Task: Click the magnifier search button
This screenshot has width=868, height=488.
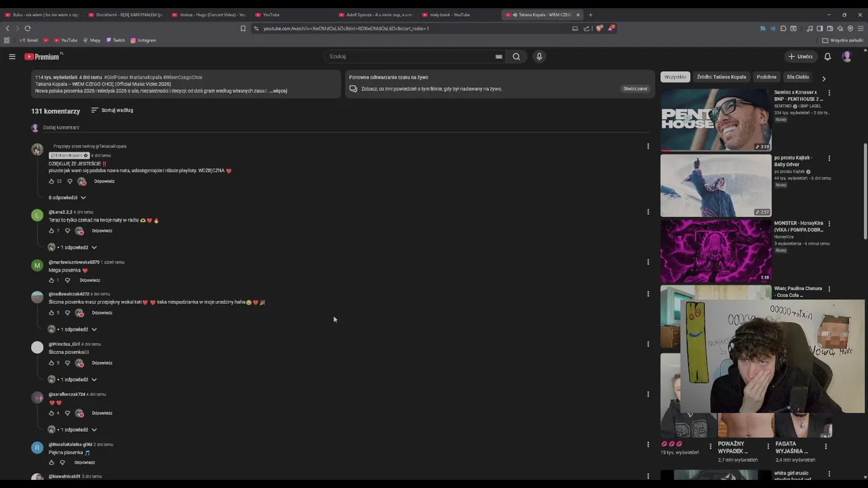Action: 516,56
